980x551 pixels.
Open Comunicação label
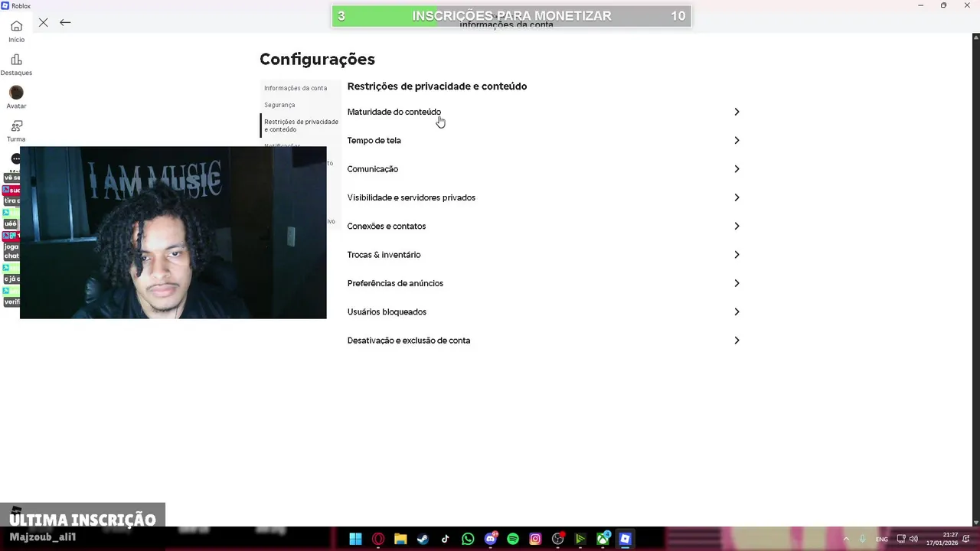[372, 169]
